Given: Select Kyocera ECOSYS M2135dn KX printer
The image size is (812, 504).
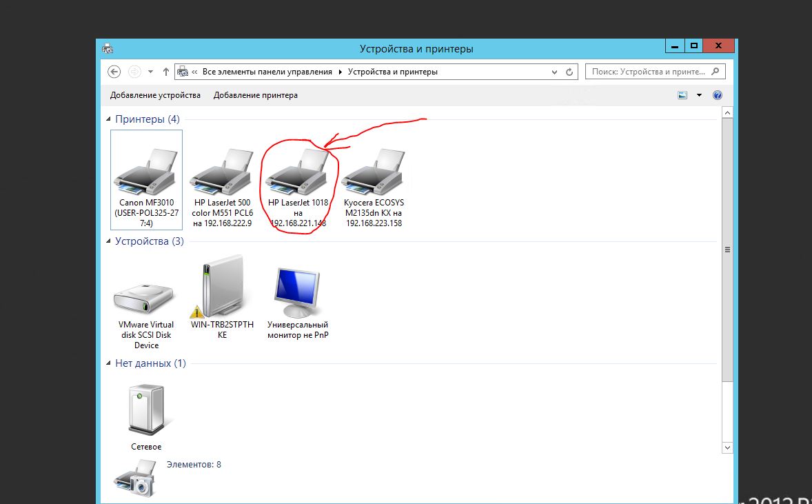Looking at the screenshot, I should point(374,172).
